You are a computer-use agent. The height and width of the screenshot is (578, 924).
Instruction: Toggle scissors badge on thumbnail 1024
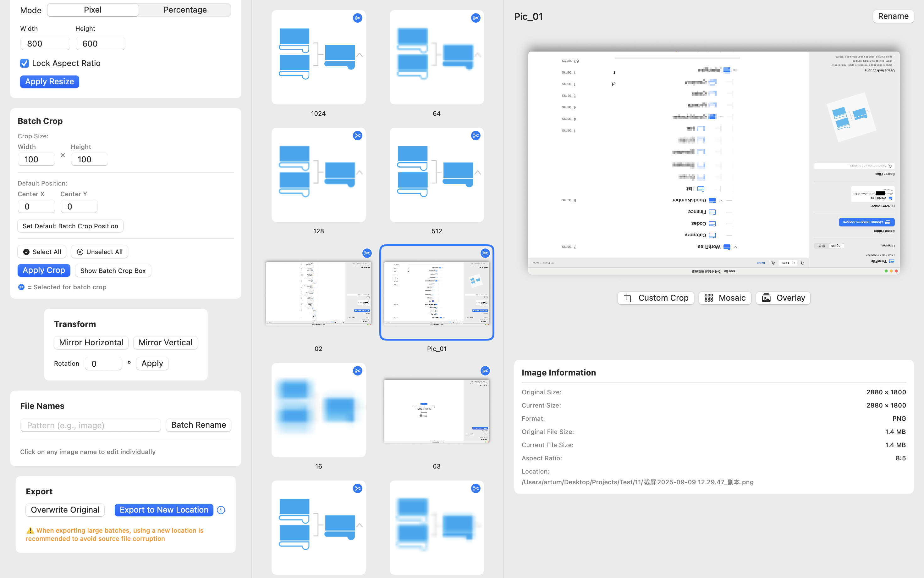tap(357, 18)
